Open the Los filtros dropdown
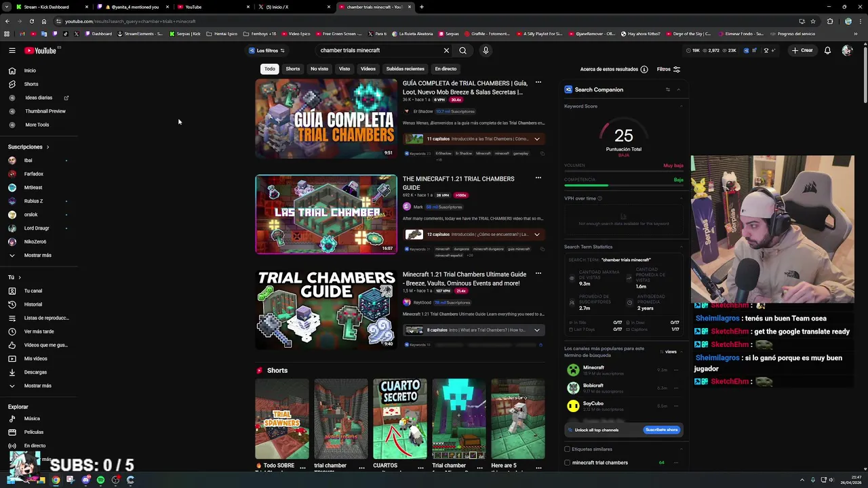 click(267, 50)
